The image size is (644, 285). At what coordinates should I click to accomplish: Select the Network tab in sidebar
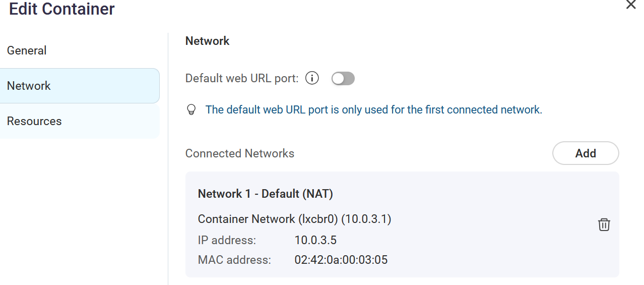(29, 86)
